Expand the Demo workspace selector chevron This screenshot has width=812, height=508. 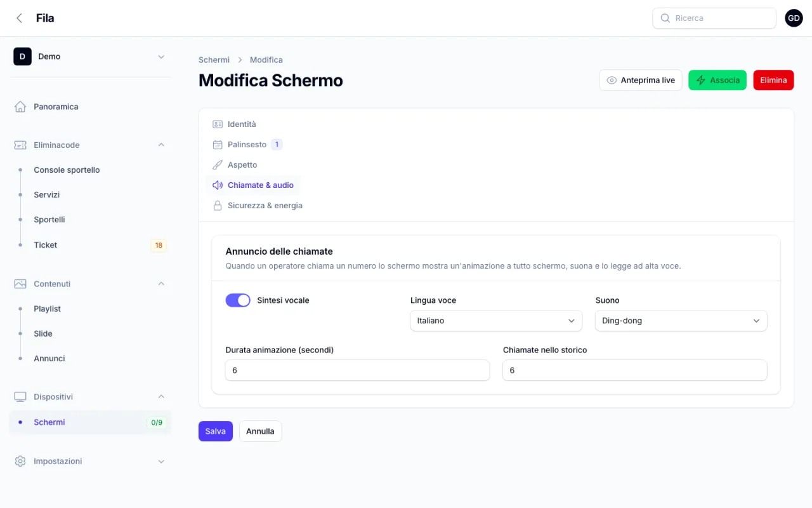coord(161,57)
